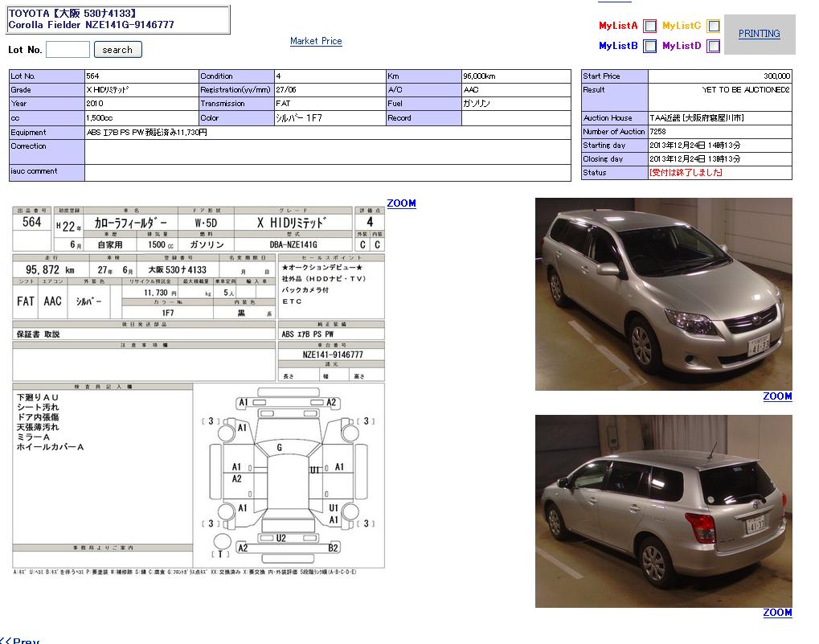
Task: Click the Lot No. input field
Action: [68, 50]
